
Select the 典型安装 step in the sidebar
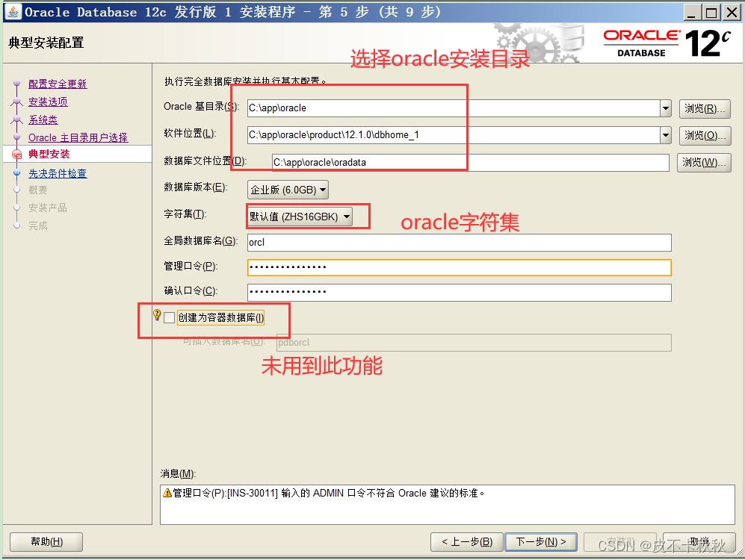point(49,155)
